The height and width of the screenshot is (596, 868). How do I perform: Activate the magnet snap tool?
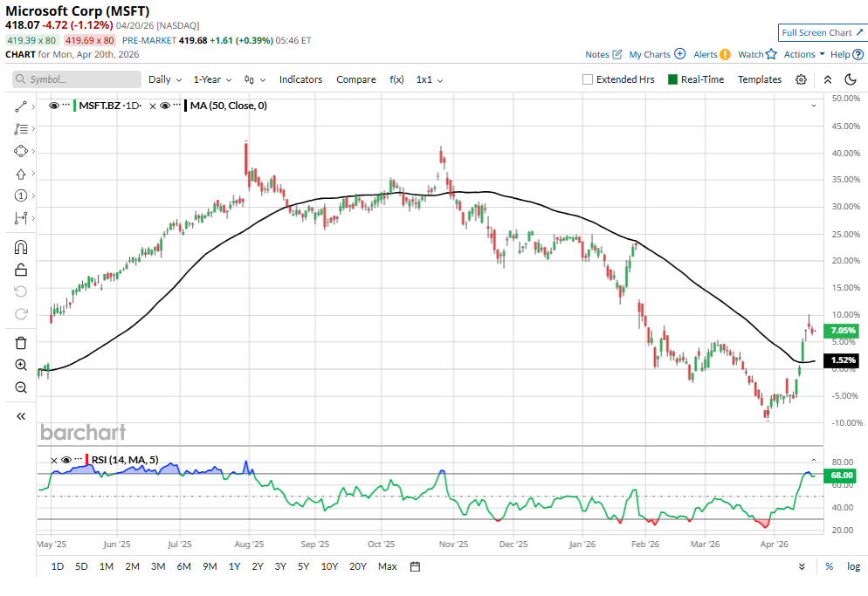[21, 247]
